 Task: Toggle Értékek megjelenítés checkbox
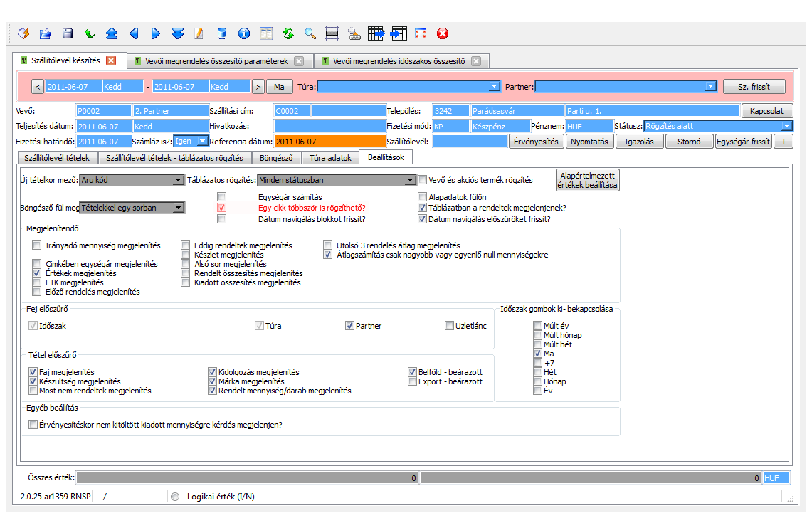click(x=36, y=273)
